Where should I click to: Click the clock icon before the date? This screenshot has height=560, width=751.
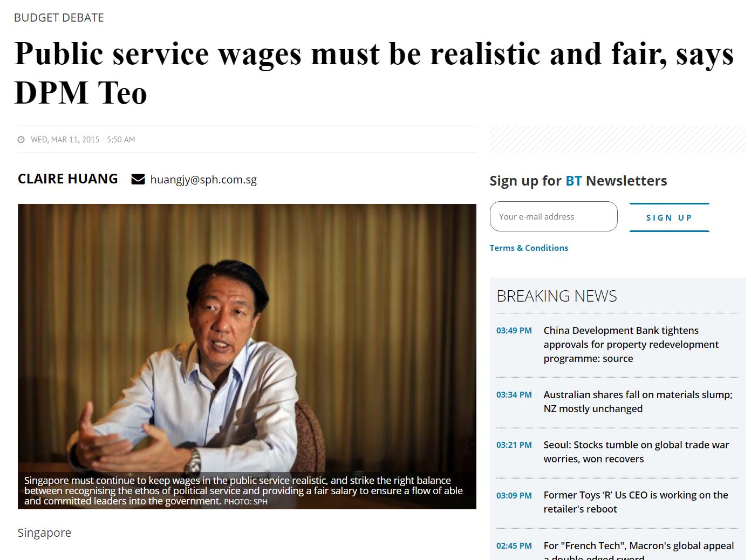(21, 140)
